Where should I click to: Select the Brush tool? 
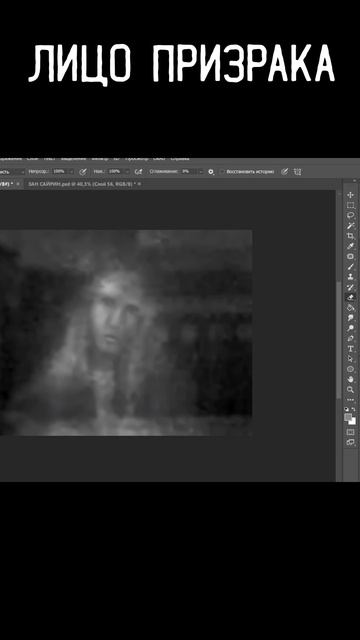[x=350, y=267]
